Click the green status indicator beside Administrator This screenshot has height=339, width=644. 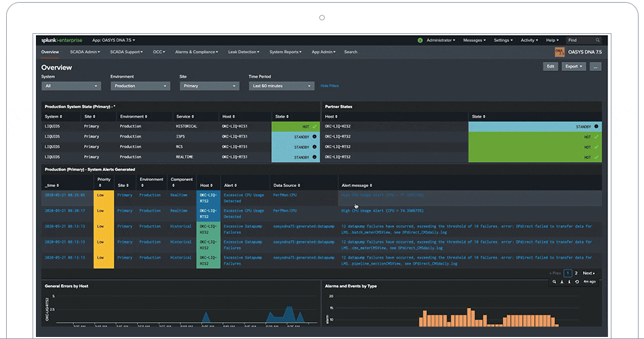tap(420, 40)
